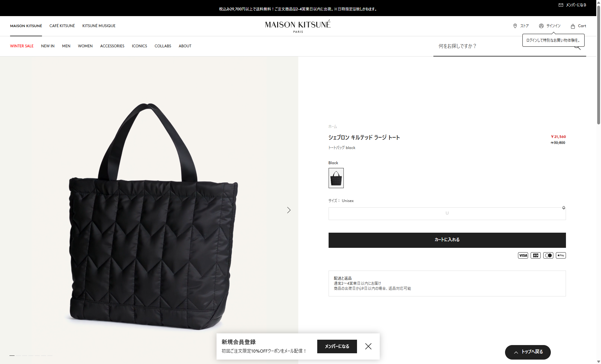Show next product image with right chevron
The height and width of the screenshot is (364, 601).
point(289,210)
